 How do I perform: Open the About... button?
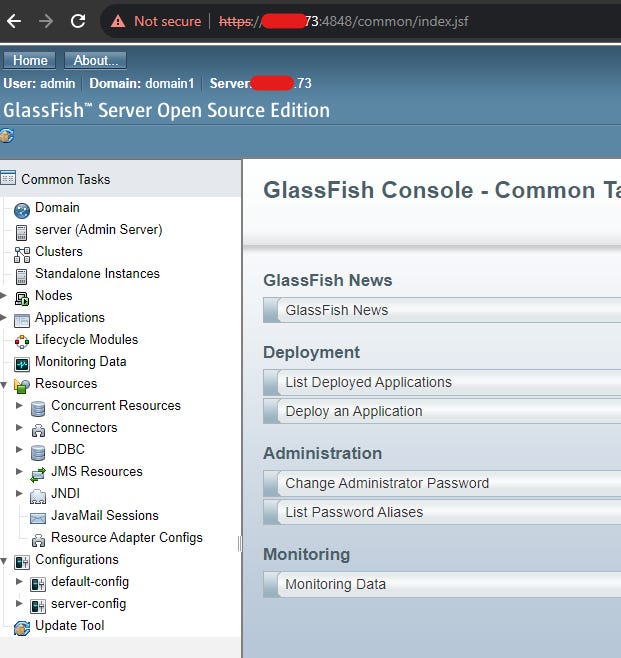tap(96, 60)
